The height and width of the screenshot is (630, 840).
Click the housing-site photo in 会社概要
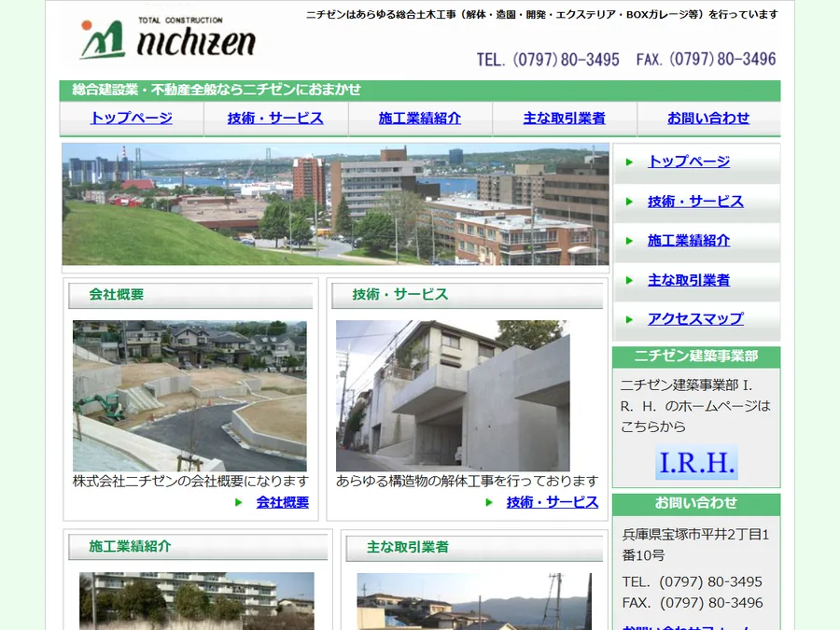coord(189,396)
